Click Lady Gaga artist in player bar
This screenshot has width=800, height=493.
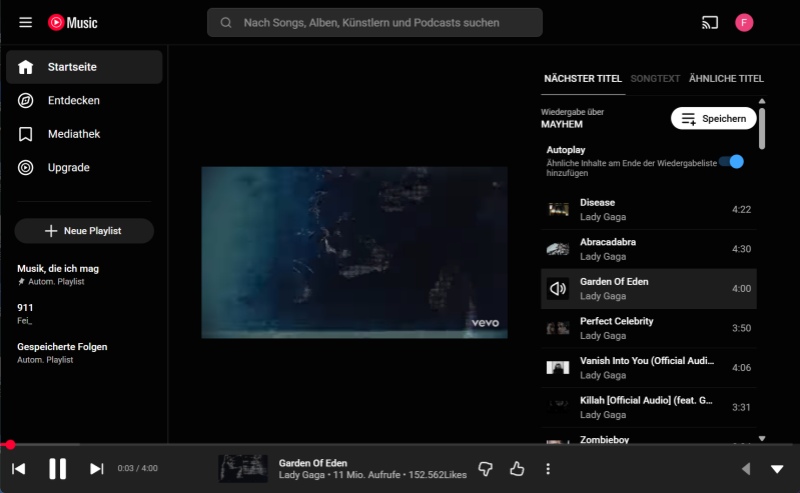[x=302, y=475]
